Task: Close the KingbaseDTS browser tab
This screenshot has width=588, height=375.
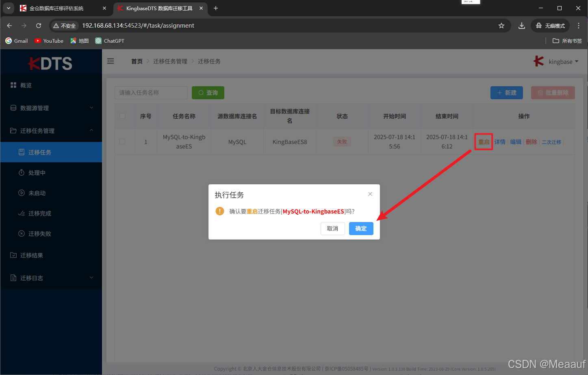Action: click(201, 8)
